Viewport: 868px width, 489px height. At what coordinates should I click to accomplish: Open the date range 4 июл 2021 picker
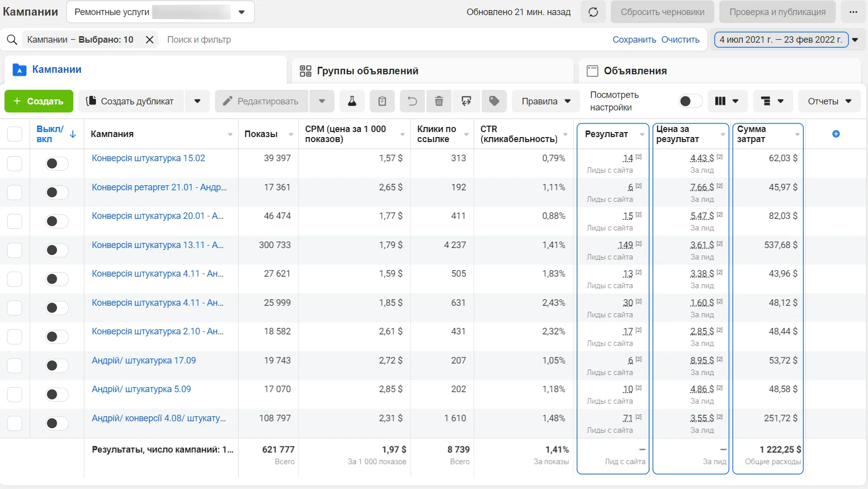[781, 40]
